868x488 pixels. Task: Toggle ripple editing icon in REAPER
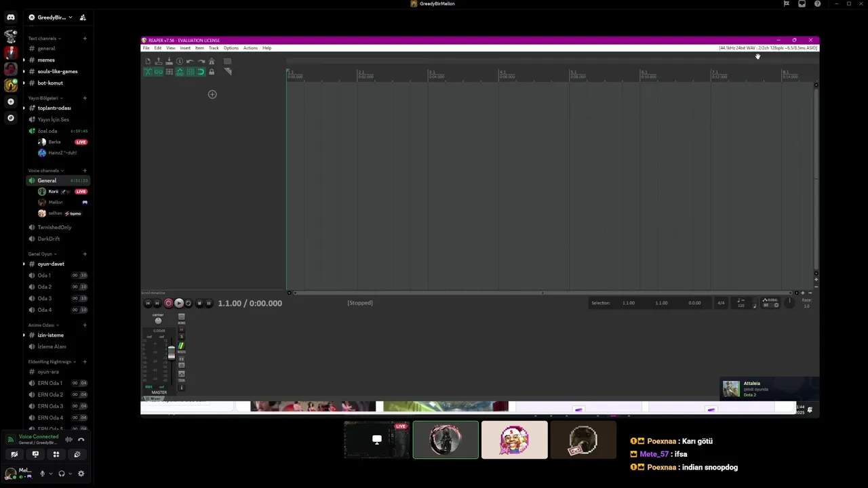pos(170,72)
